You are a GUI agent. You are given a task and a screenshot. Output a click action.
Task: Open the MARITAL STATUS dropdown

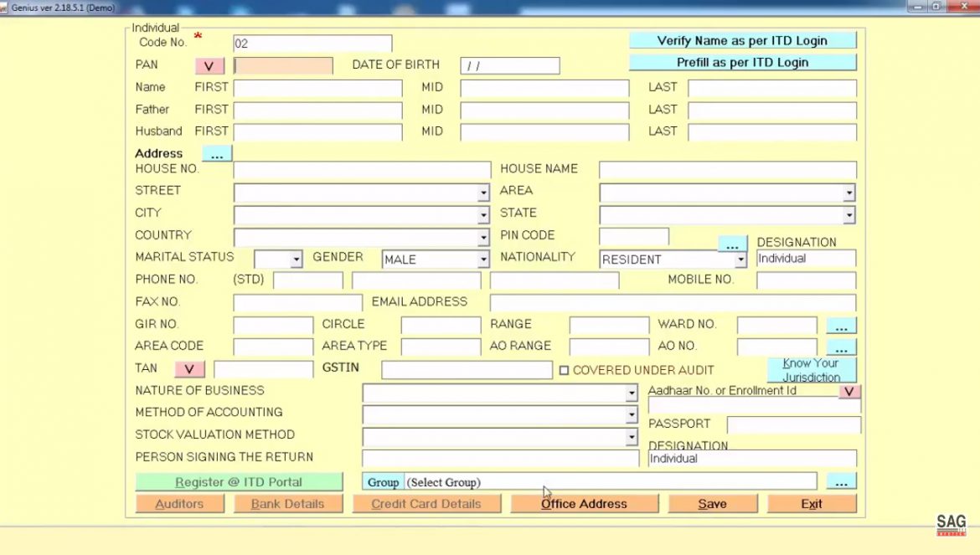pyautogui.click(x=297, y=259)
